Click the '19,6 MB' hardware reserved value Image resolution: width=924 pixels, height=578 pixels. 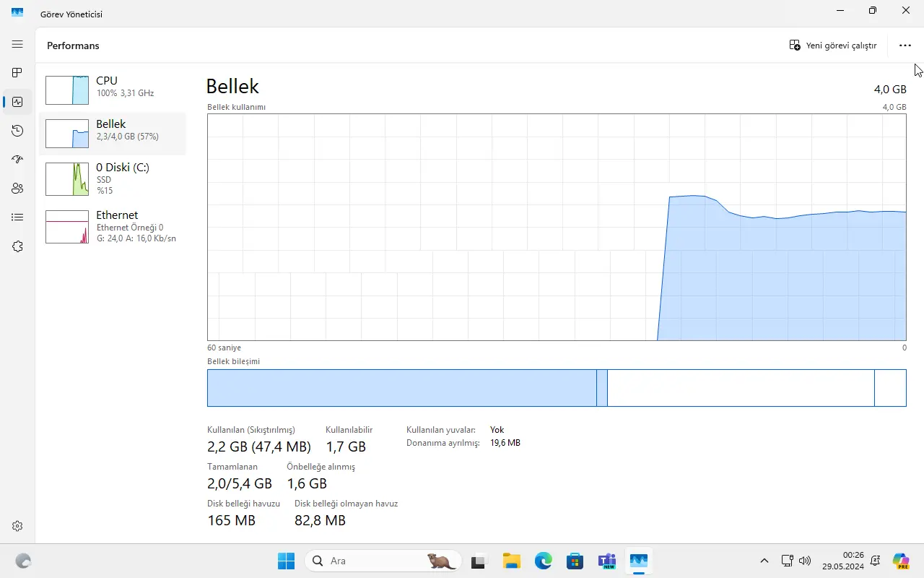(505, 443)
